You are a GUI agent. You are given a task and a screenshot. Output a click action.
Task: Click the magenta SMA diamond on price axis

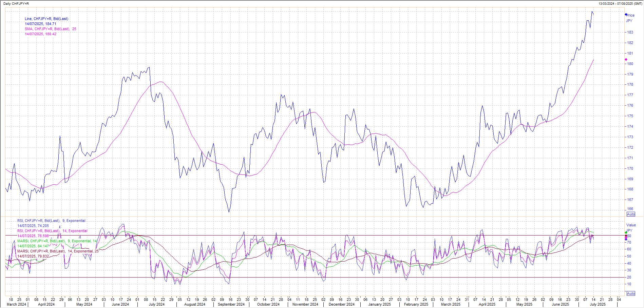626,60
